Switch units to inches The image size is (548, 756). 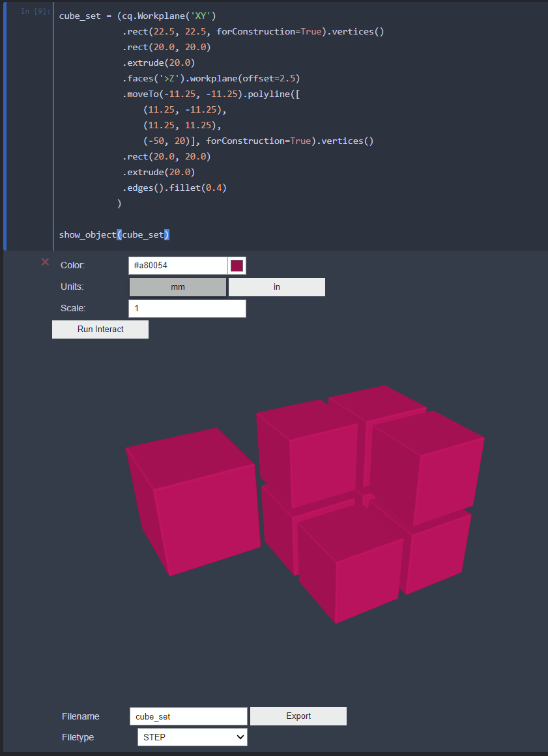click(x=276, y=287)
